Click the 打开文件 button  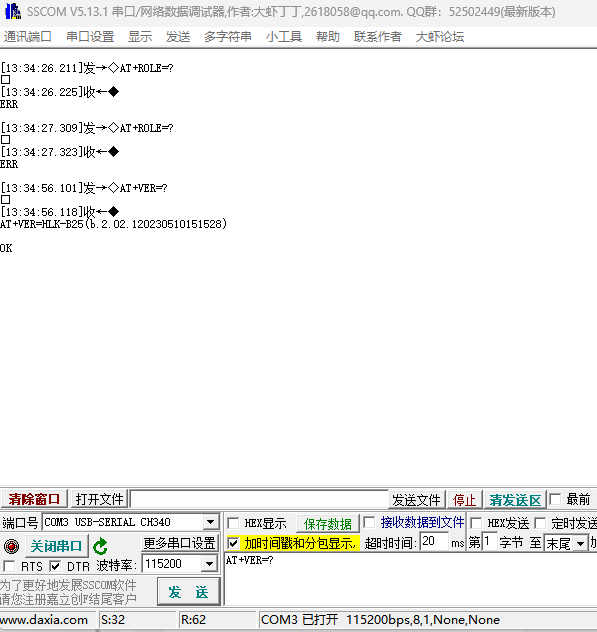(x=99, y=499)
